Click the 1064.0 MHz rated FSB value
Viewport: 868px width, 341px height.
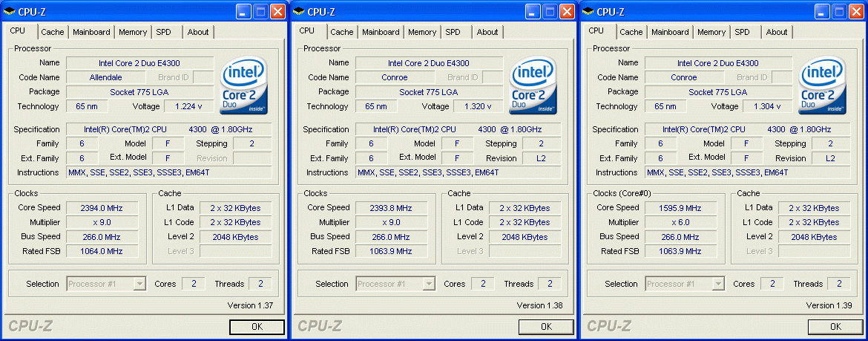(102, 251)
